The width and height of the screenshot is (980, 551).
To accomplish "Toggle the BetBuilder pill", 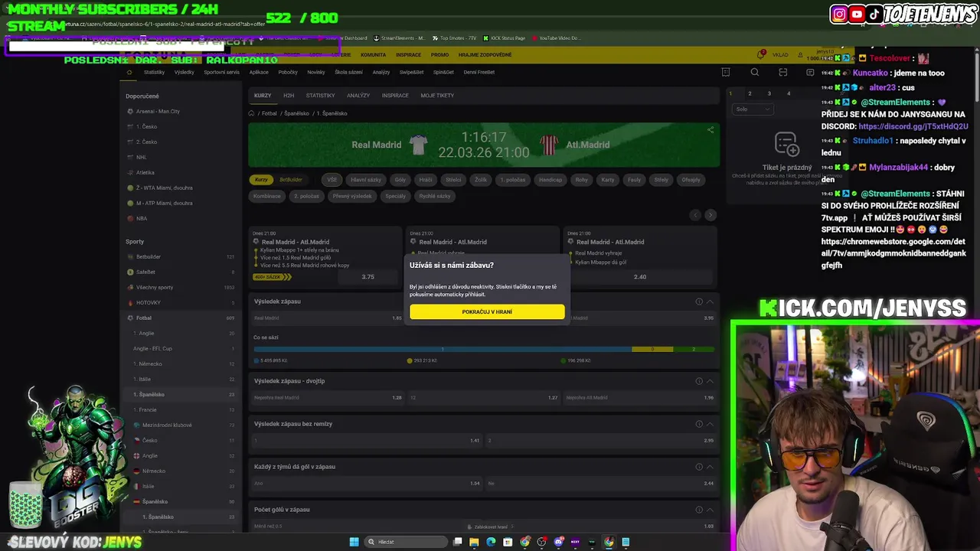I will (291, 180).
